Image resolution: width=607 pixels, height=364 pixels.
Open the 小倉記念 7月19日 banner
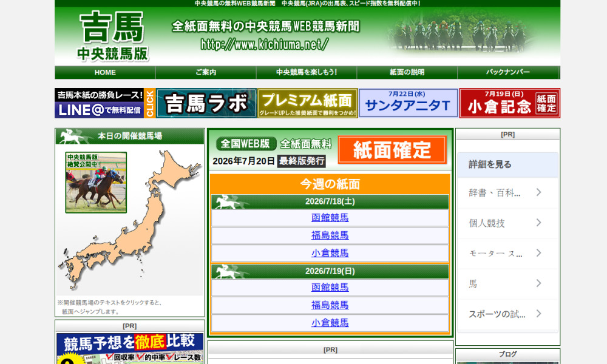[510, 103]
